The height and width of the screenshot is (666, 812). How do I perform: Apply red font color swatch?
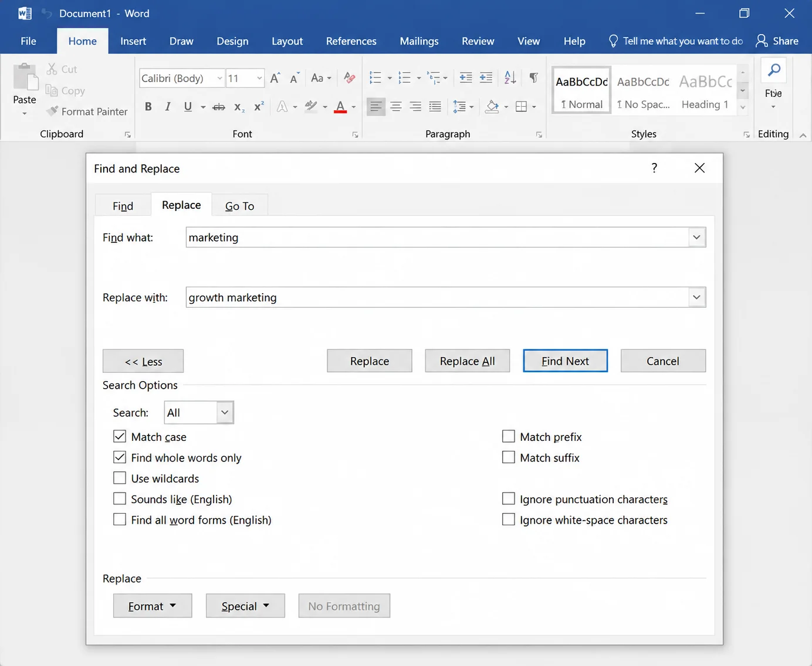(x=340, y=107)
